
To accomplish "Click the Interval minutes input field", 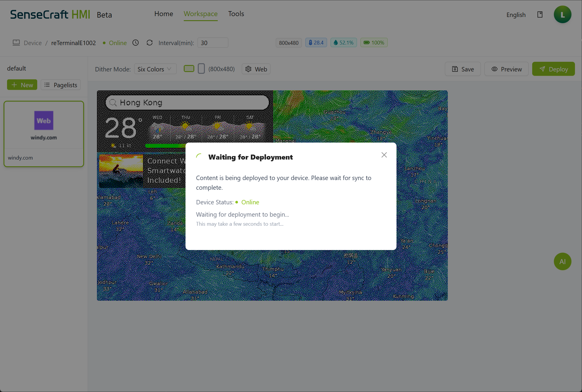I will tap(212, 43).
